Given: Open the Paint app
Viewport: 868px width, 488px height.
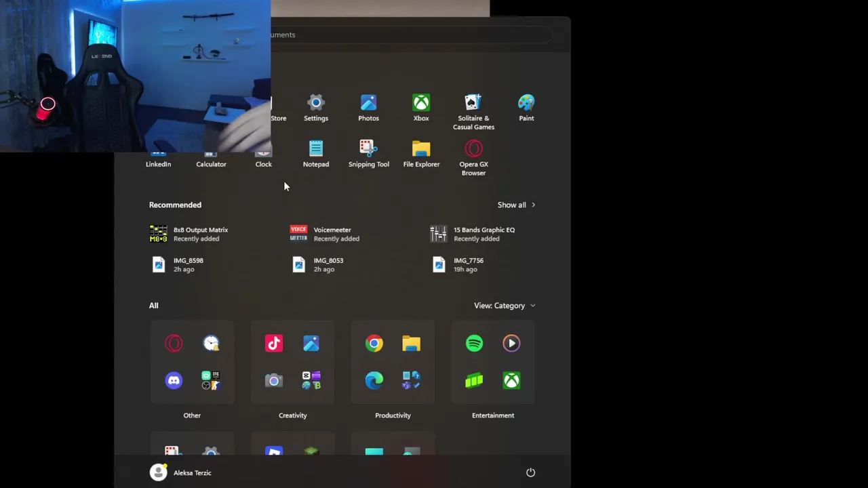Looking at the screenshot, I should click(x=526, y=108).
